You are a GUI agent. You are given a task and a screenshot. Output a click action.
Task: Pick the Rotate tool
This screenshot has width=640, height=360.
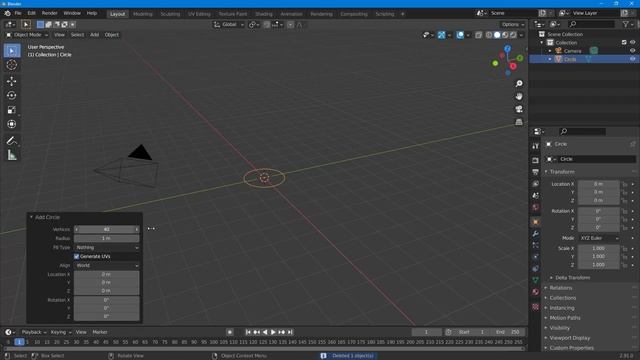[12, 95]
